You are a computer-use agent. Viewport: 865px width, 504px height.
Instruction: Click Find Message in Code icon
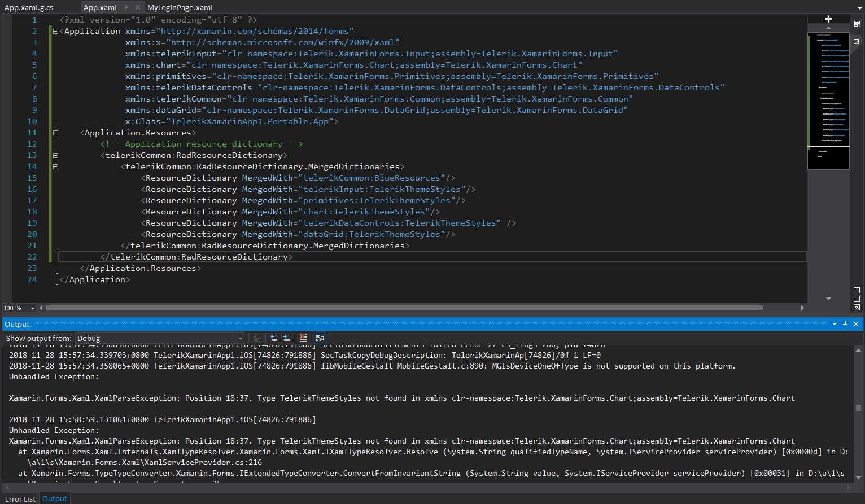tap(257, 338)
